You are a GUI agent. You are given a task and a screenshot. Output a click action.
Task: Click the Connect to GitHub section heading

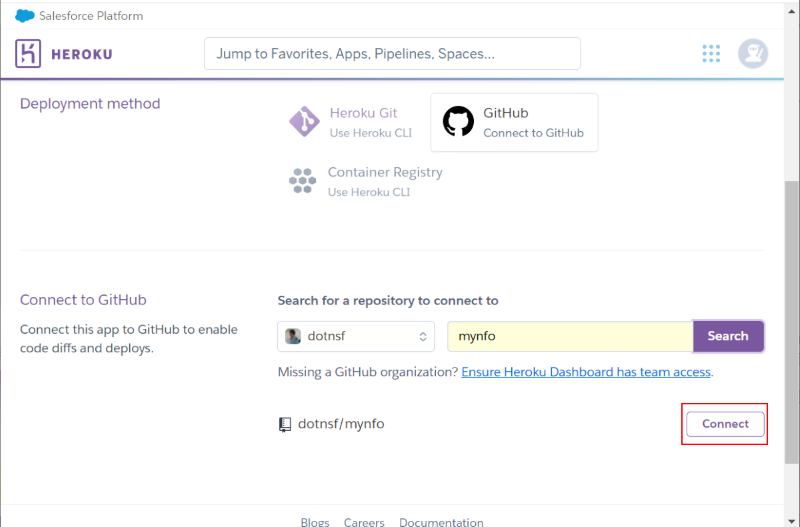pyautogui.click(x=83, y=299)
